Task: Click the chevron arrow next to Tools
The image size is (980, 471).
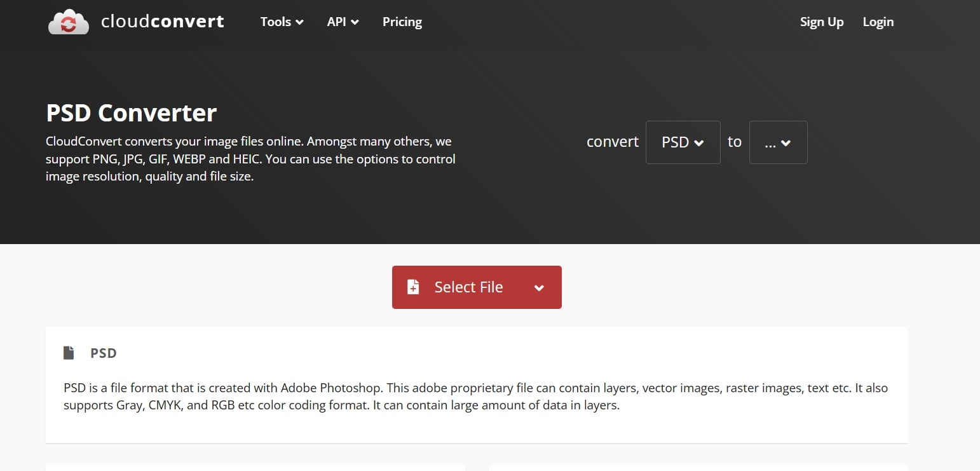Action: click(x=299, y=22)
